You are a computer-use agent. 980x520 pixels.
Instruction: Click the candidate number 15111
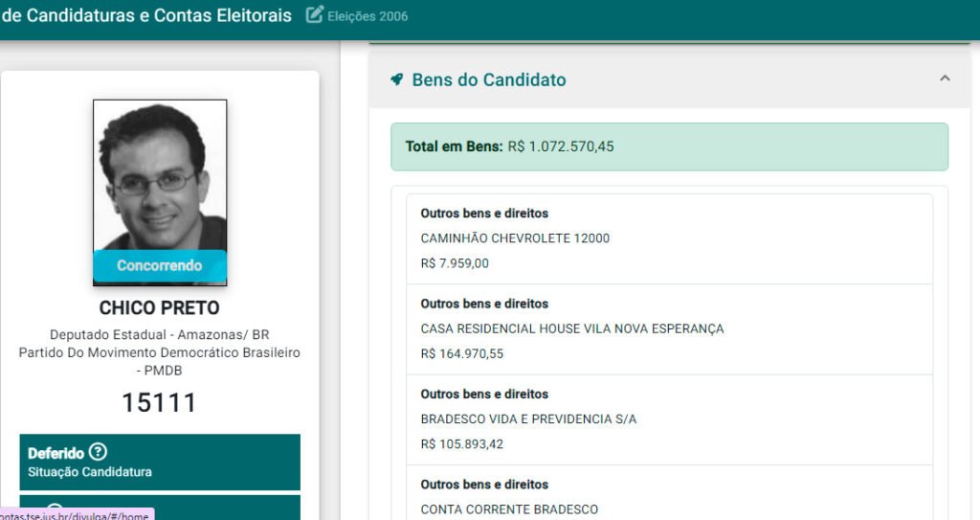[x=160, y=402]
